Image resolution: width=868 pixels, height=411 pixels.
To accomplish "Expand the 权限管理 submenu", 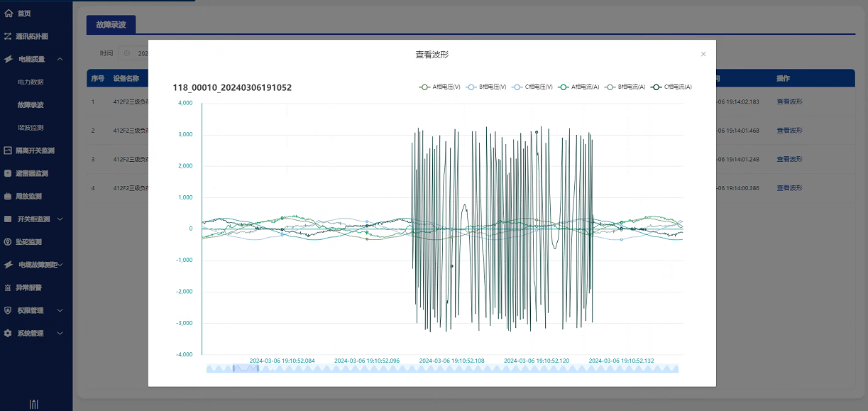I will pyautogui.click(x=60, y=311).
